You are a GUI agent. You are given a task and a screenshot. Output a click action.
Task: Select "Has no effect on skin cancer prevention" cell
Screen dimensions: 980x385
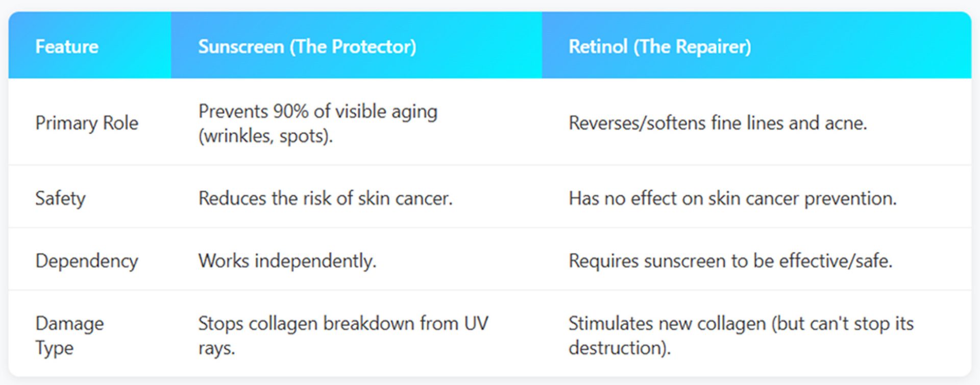click(732, 198)
